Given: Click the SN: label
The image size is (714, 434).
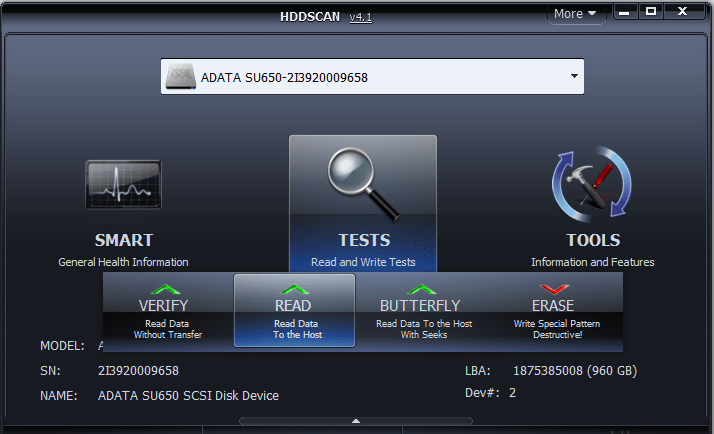Looking at the screenshot, I should point(50,371).
